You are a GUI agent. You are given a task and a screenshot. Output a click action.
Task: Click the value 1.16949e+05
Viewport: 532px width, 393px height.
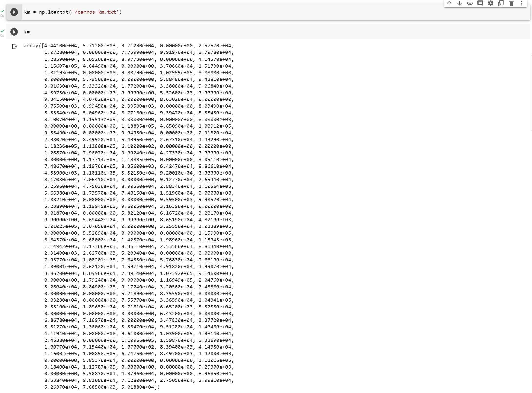(x=176, y=280)
